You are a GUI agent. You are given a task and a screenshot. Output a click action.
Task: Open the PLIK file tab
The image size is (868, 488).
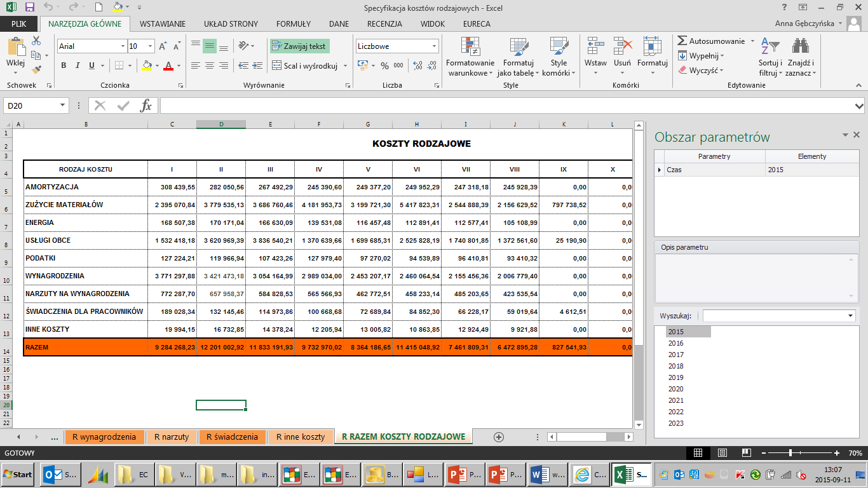18,24
